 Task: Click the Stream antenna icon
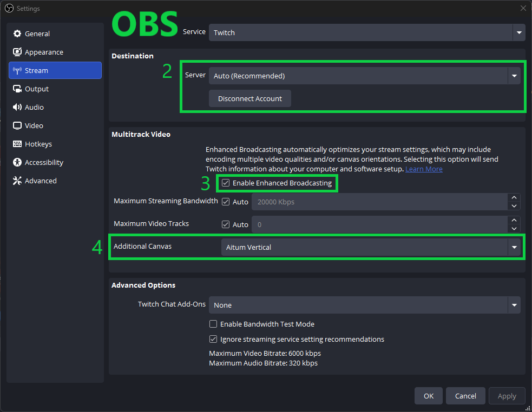click(x=17, y=70)
